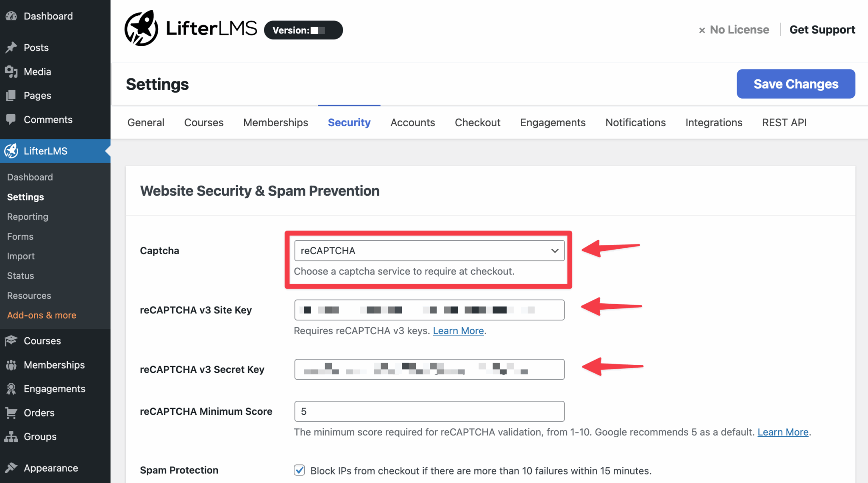
Task: Click the Save Changes button
Action: pos(796,84)
